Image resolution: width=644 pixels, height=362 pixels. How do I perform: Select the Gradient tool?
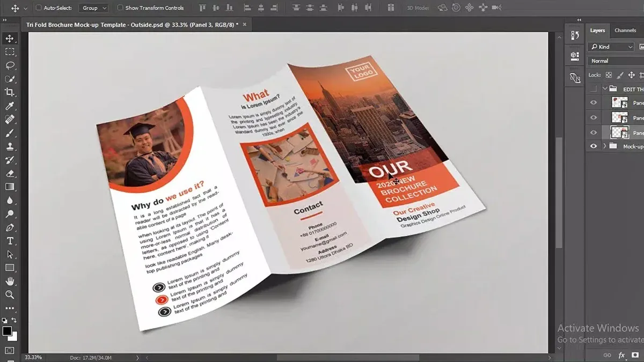point(10,187)
